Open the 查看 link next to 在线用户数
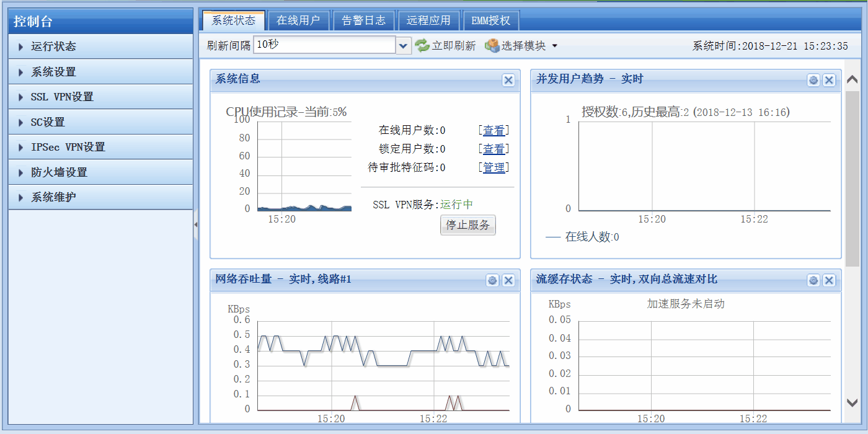 494,130
